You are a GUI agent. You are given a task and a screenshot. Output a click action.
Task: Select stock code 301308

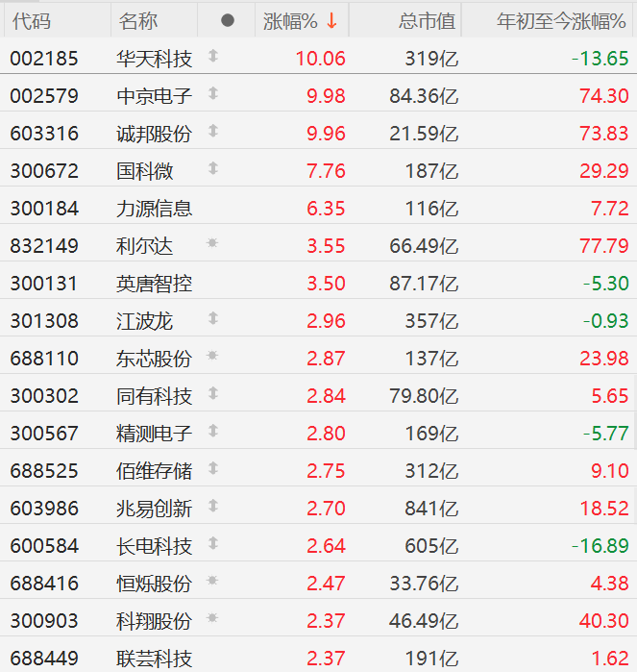[44, 321]
